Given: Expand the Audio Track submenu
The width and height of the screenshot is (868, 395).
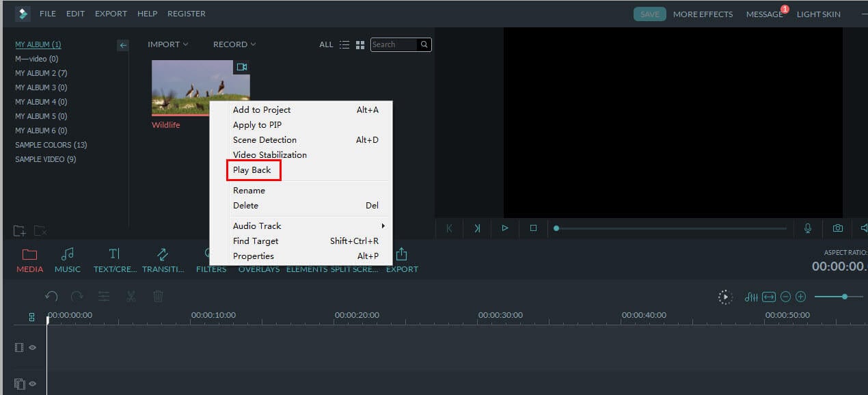Looking at the screenshot, I should pyautogui.click(x=301, y=226).
